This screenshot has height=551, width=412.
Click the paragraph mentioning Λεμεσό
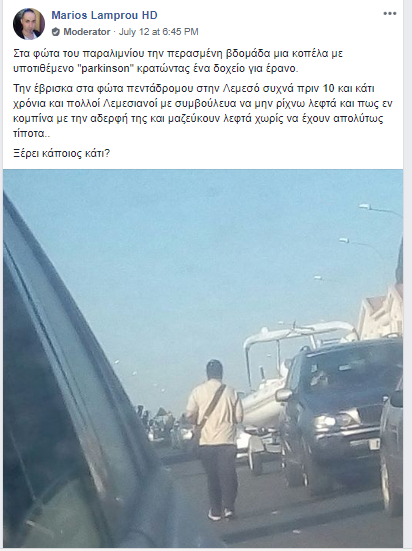(203, 111)
